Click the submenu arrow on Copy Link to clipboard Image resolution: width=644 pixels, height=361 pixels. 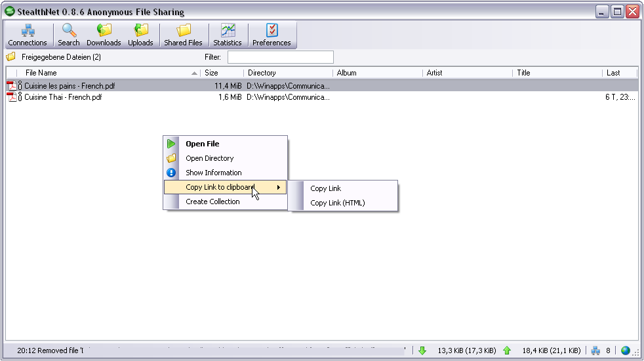pos(279,188)
